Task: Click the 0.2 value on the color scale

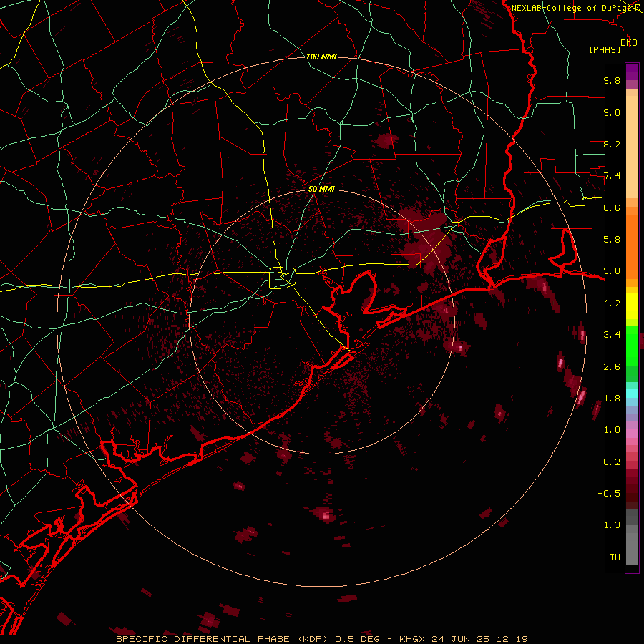Action: click(x=612, y=462)
